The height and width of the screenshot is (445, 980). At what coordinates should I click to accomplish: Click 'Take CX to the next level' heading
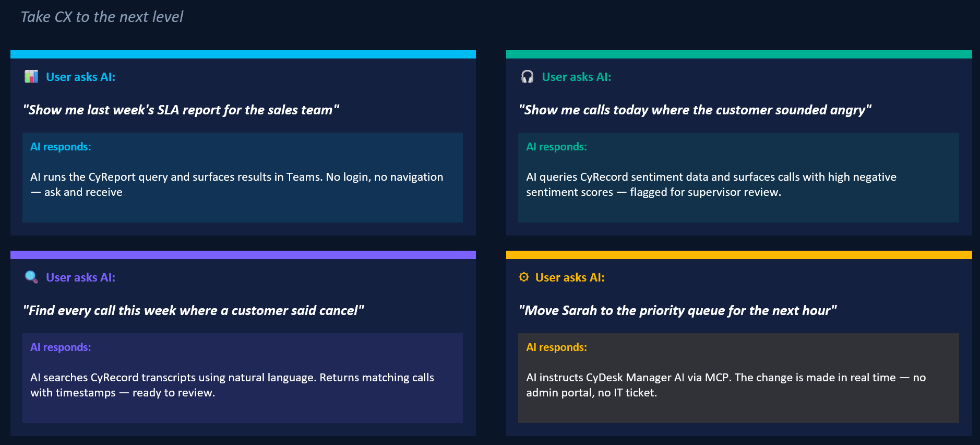[x=102, y=17]
